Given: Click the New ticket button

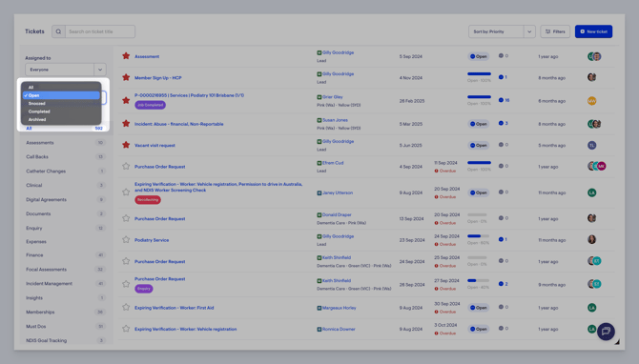Looking at the screenshot, I should (x=593, y=31).
